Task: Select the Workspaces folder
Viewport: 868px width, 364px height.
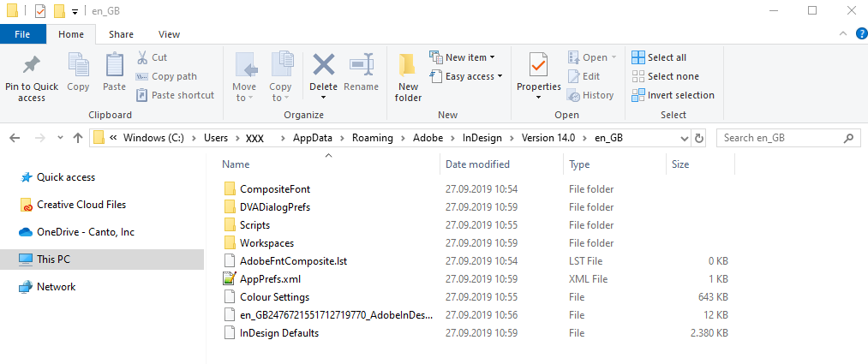Action: [266, 243]
